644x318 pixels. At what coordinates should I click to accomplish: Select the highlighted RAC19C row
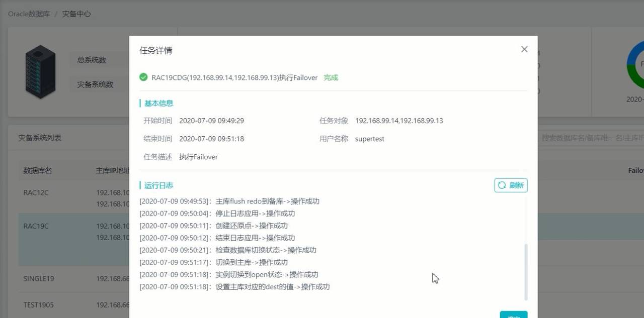click(36, 226)
